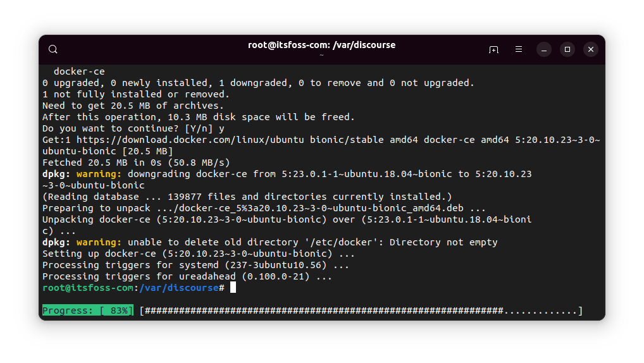
Task: Click the green root@itsfoss-com prompt text
Action: (88, 288)
